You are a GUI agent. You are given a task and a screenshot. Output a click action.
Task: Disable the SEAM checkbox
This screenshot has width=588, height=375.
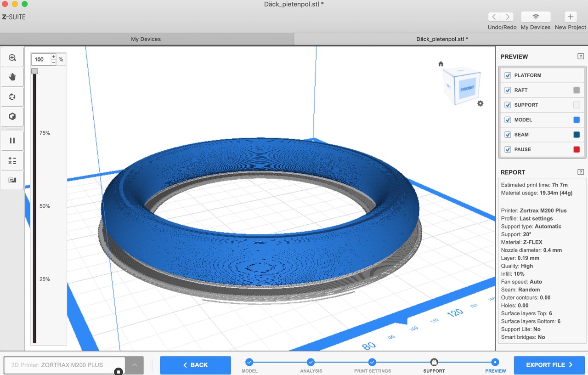pyautogui.click(x=508, y=135)
